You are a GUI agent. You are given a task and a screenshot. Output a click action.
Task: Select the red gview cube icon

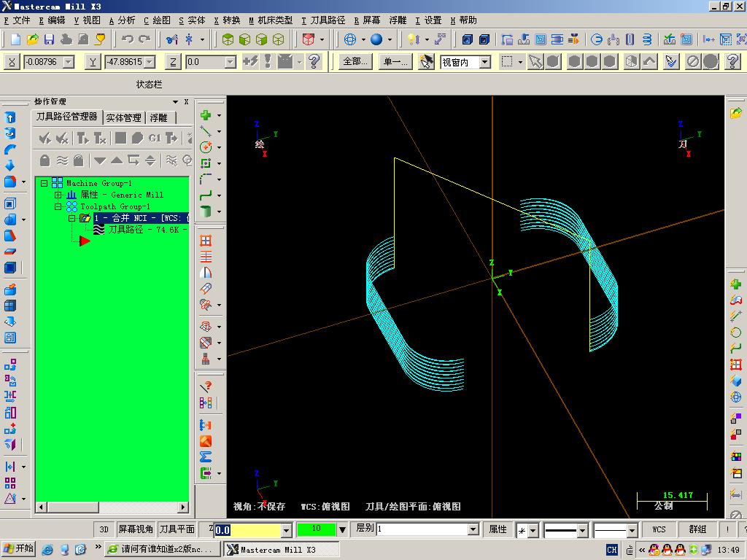(309, 39)
